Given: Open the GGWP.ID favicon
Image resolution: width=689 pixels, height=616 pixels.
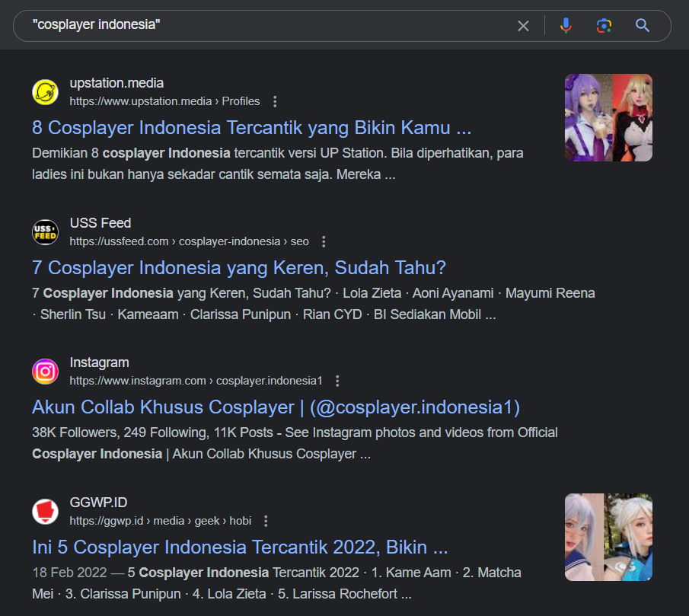Looking at the screenshot, I should 45,512.
